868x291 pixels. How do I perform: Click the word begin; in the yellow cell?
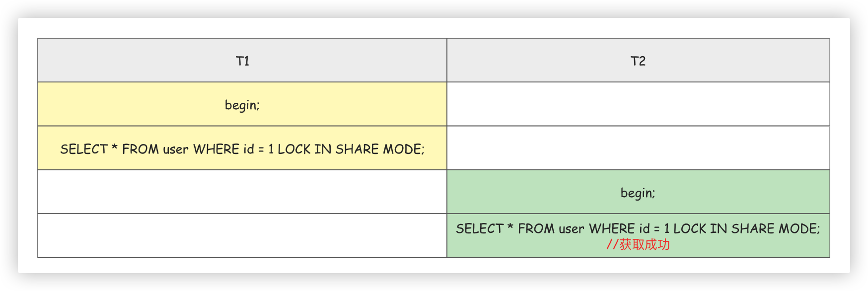(242, 105)
